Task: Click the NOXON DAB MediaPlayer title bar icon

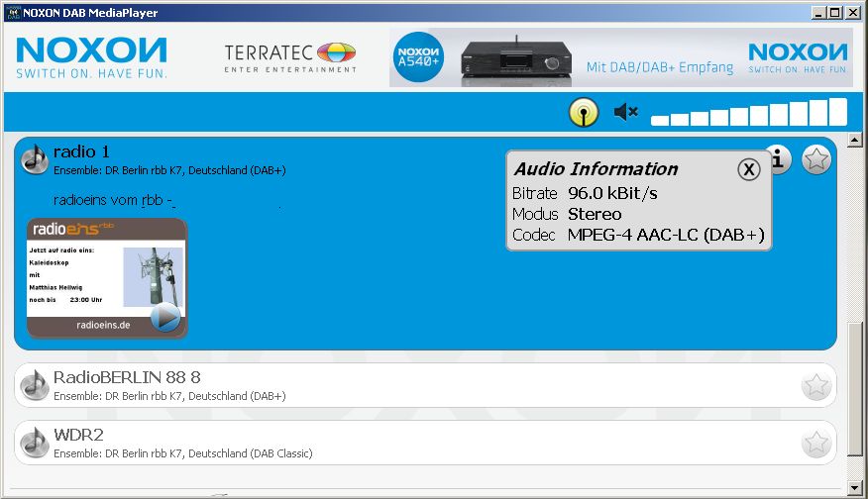Action: coord(13,13)
